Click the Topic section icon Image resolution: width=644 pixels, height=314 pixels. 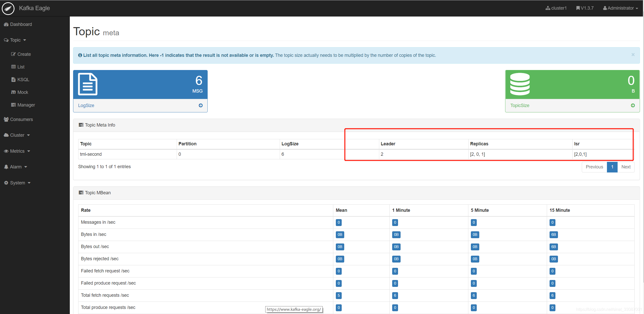[6, 40]
